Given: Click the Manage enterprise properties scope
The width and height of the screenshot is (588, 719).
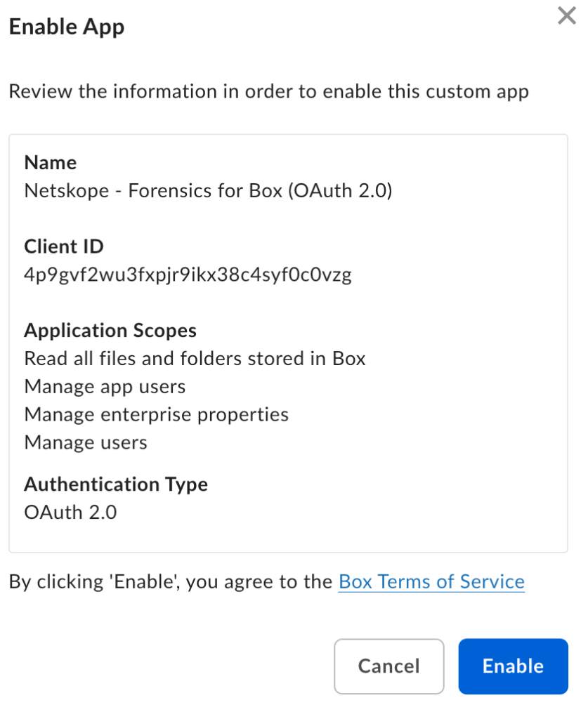Looking at the screenshot, I should [157, 414].
